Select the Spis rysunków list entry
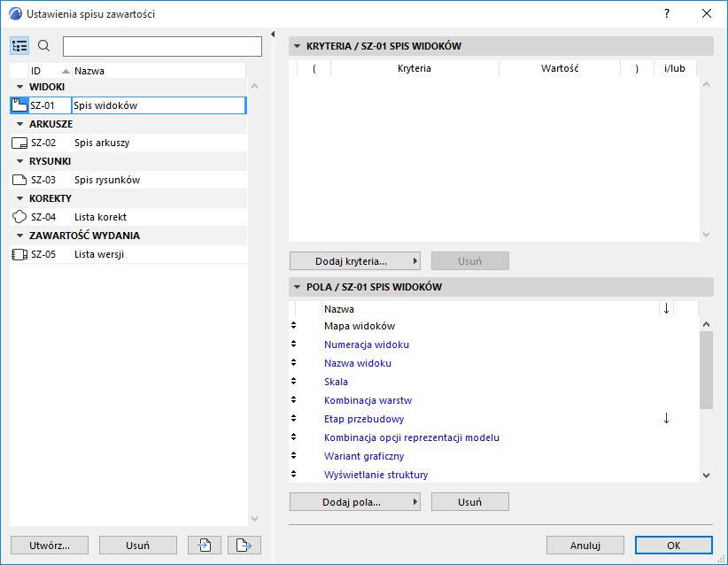Viewport: 728px width, 565px height. coord(107,180)
